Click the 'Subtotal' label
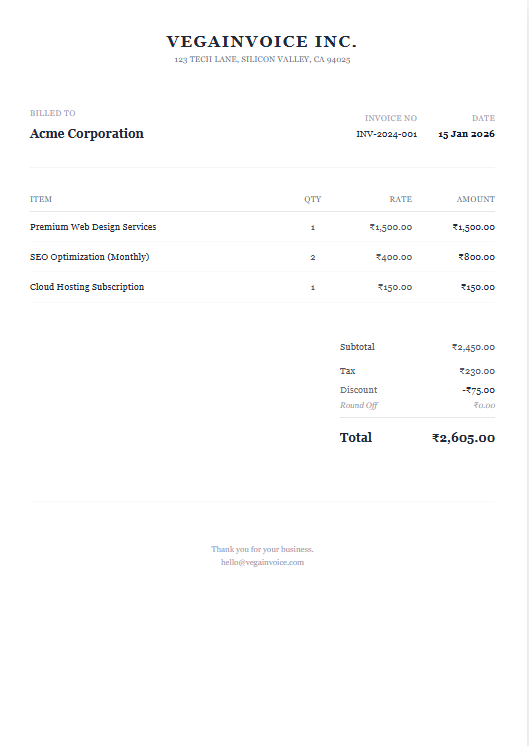Screen dimensions: 529x746 pos(357,347)
